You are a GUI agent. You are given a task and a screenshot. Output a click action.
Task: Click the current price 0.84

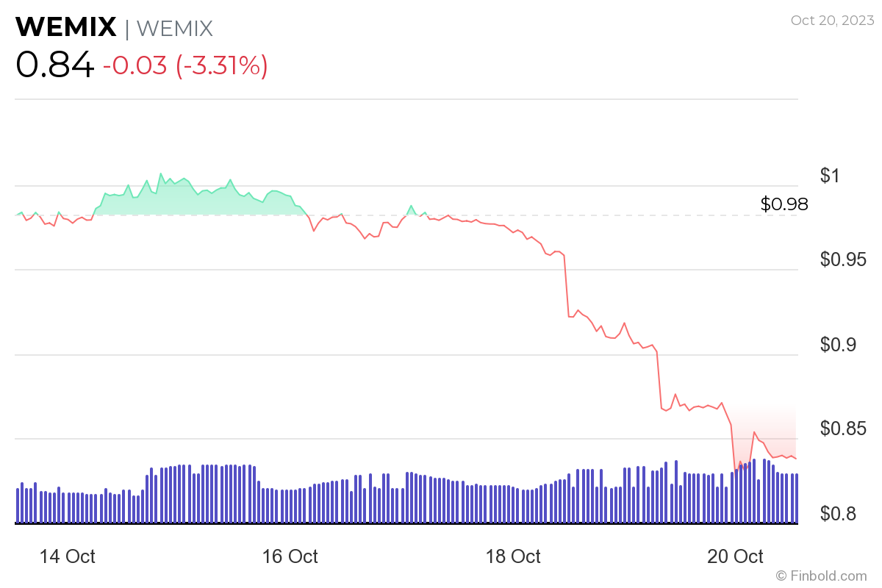54,65
